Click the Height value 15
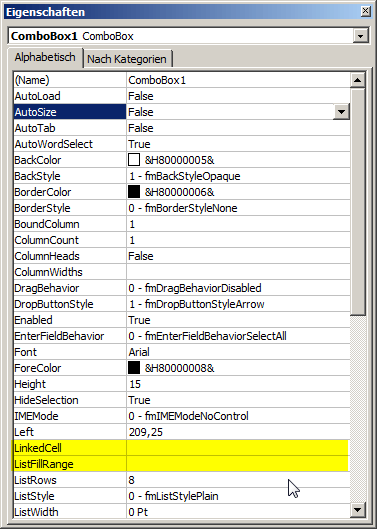Screen dimensions: 377x529 [x=238, y=384]
